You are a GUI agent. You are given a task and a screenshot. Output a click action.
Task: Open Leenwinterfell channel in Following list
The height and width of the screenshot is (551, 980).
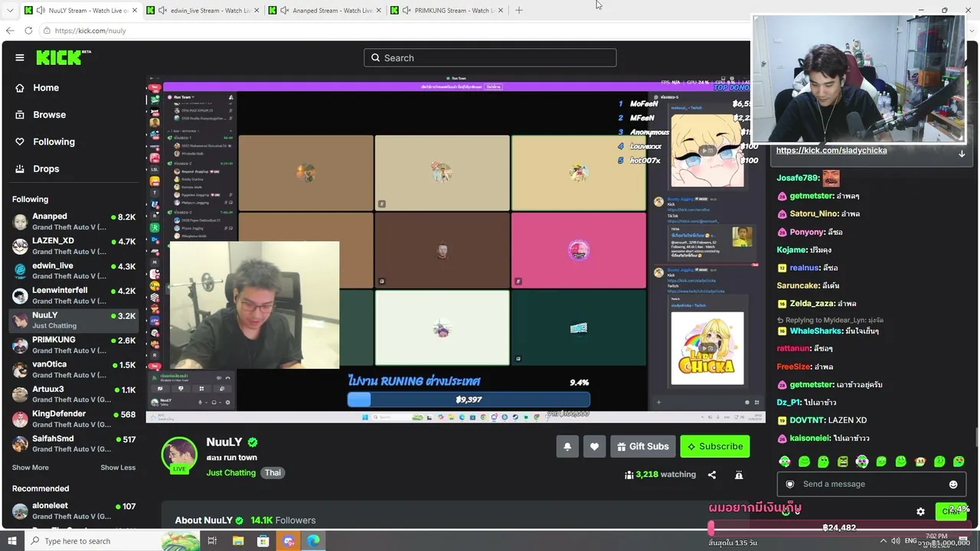tap(74, 295)
